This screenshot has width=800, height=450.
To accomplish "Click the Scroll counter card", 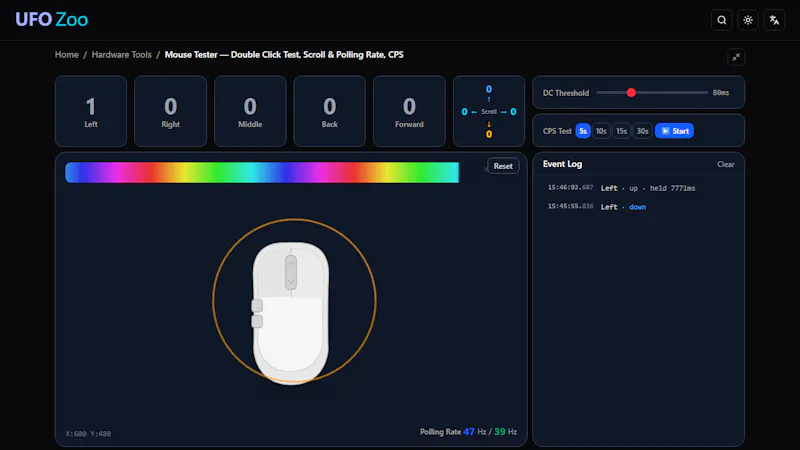I will (x=489, y=111).
